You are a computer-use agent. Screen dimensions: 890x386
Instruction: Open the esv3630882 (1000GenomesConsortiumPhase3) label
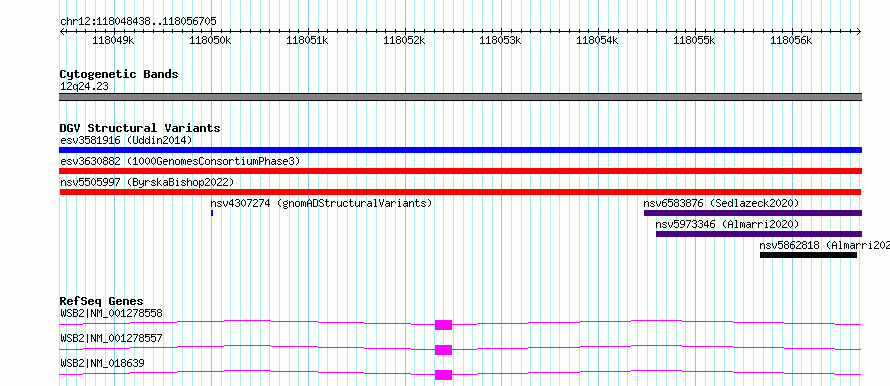(x=180, y=161)
